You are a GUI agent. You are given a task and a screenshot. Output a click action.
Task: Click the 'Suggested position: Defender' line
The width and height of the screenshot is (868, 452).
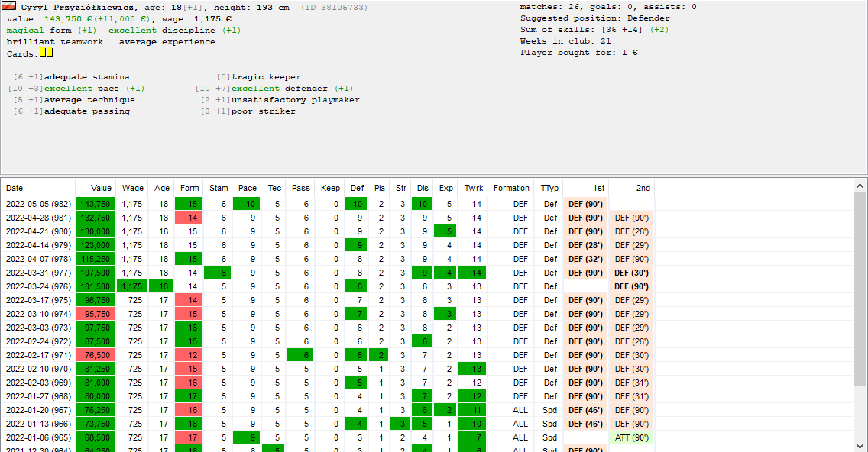pos(594,18)
